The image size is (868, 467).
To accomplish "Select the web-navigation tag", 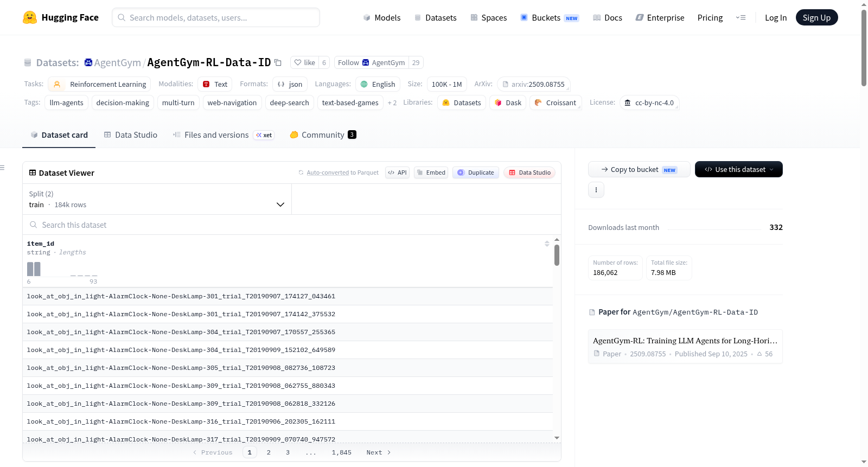I will point(232,103).
